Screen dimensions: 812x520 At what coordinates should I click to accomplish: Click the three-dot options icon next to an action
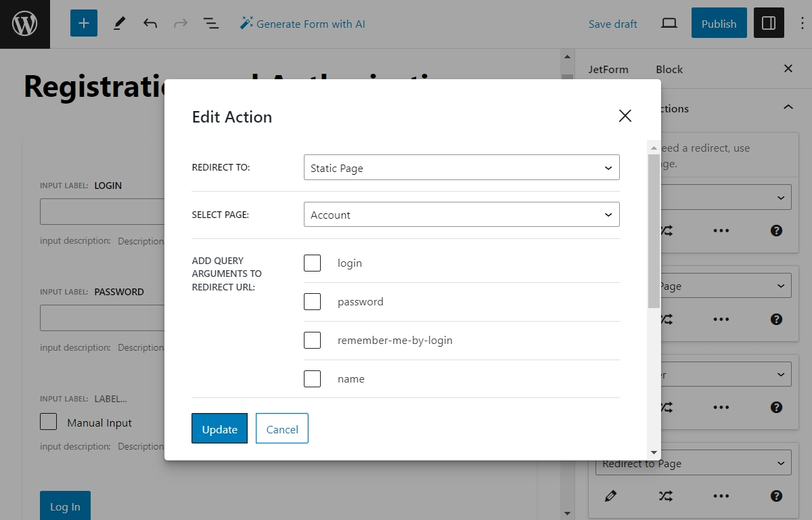[x=721, y=495]
